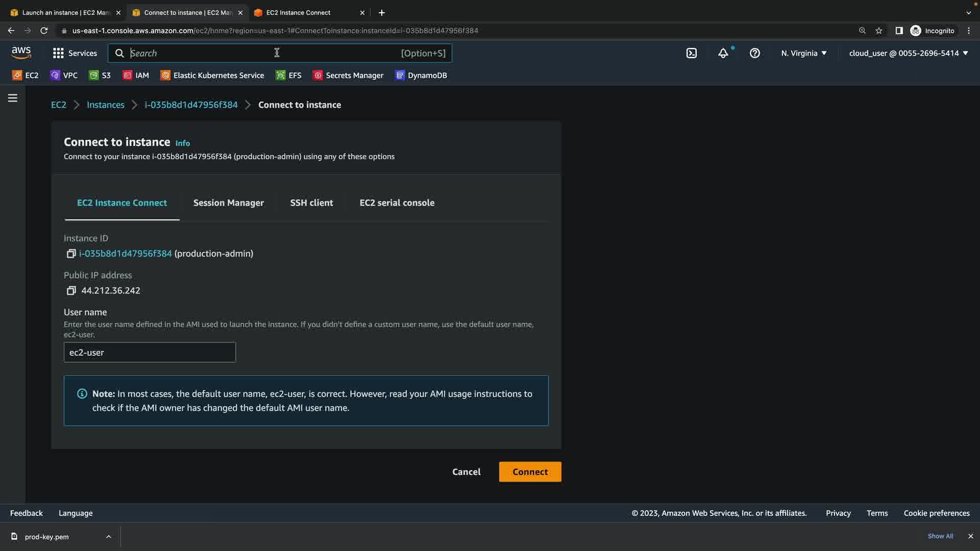Go to the AWS home logo
The image size is (980, 551).
[21, 53]
